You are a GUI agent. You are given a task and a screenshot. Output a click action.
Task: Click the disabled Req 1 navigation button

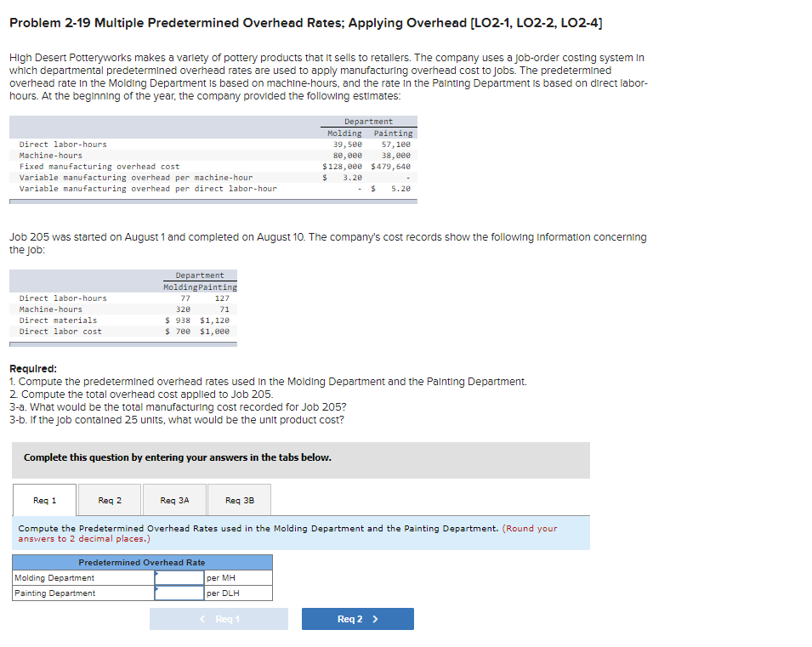[219, 619]
